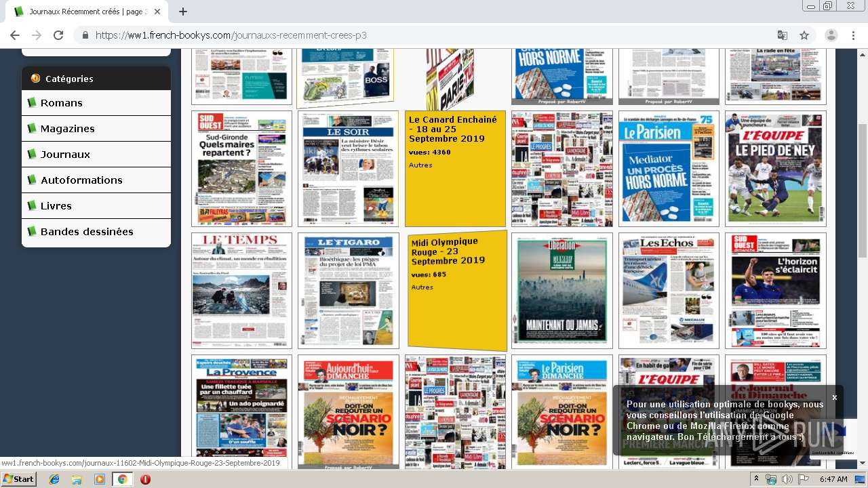Image resolution: width=868 pixels, height=488 pixels.
Task: Click the system clock 6:47 AM
Action: (833, 479)
